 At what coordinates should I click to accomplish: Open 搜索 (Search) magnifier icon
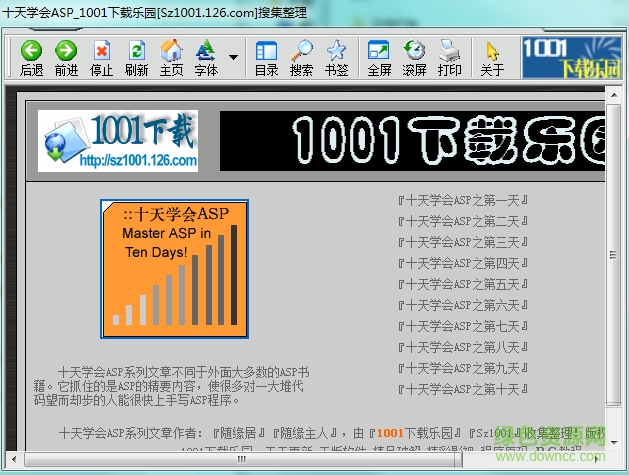click(301, 51)
